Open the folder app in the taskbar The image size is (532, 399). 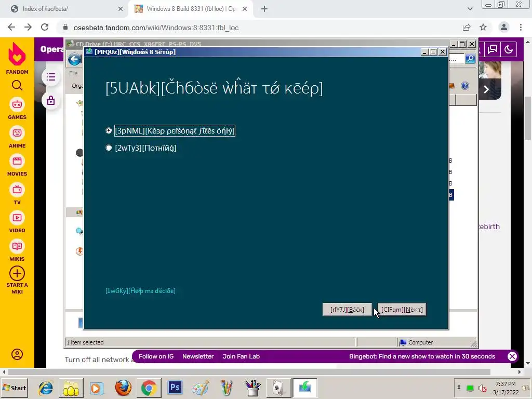pyautogui.click(x=71, y=388)
